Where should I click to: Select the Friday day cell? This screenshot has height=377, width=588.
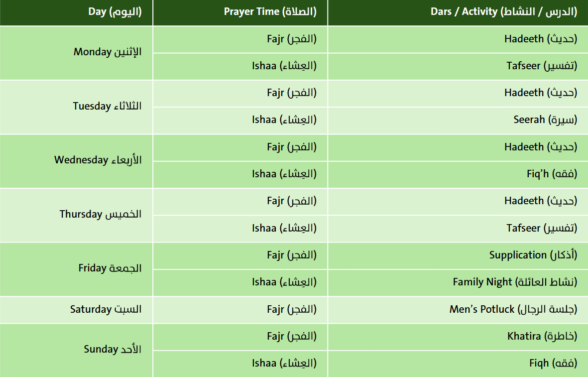(76, 269)
